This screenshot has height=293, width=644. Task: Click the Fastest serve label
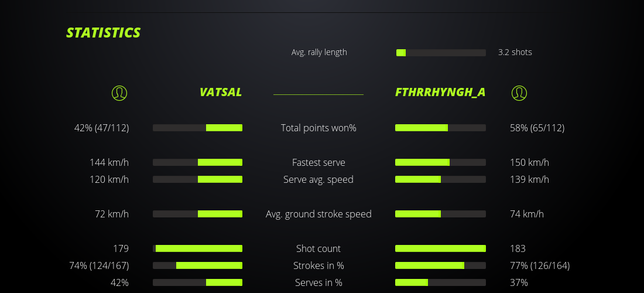click(318, 162)
